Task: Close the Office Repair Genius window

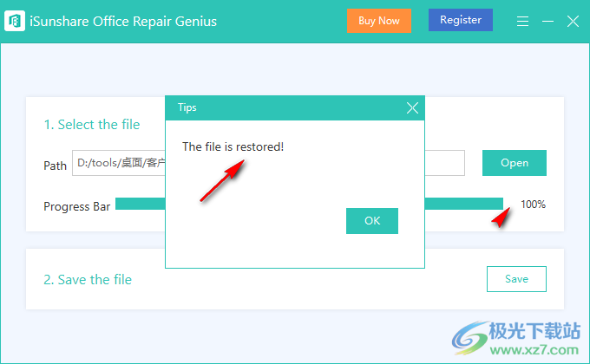Action: coord(573,21)
